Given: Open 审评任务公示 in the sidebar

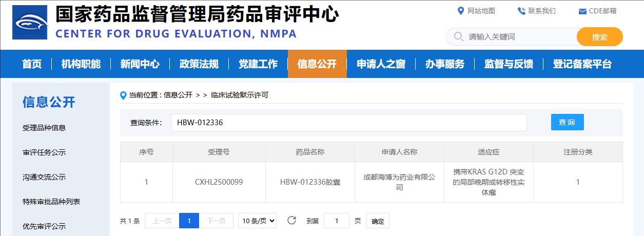Looking at the screenshot, I should pyautogui.click(x=44, y=152).
